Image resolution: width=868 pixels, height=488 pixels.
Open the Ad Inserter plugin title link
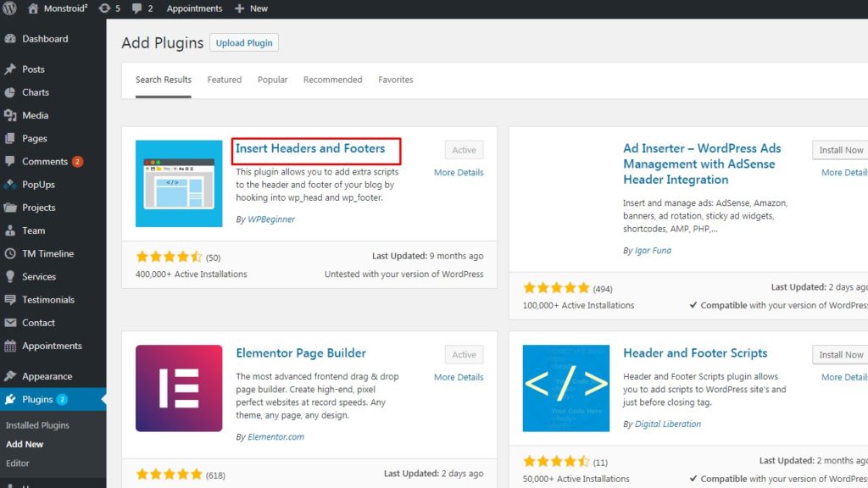(x=702, y=164)
